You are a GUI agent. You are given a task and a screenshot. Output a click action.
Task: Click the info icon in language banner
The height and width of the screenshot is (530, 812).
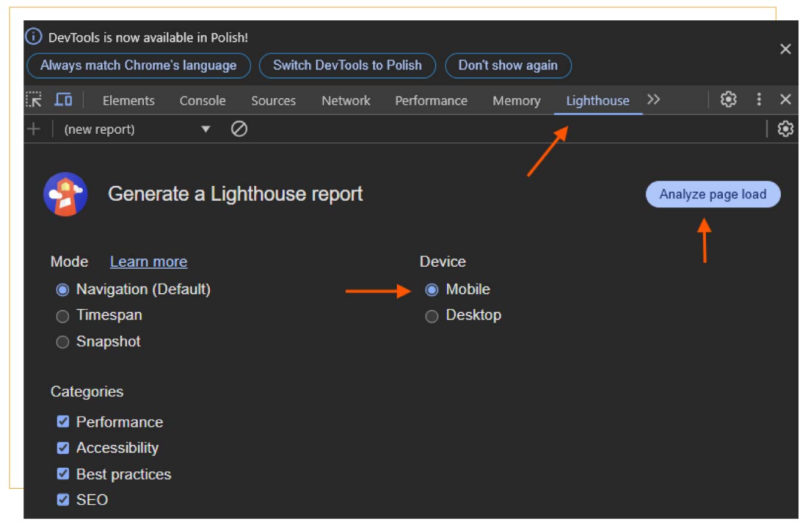pos(34,37)
